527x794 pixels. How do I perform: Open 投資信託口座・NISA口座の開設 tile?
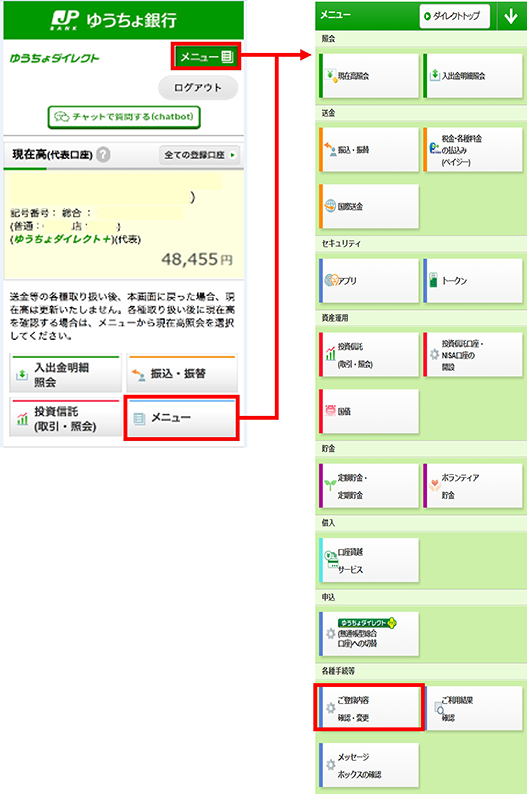coord(473,354)
